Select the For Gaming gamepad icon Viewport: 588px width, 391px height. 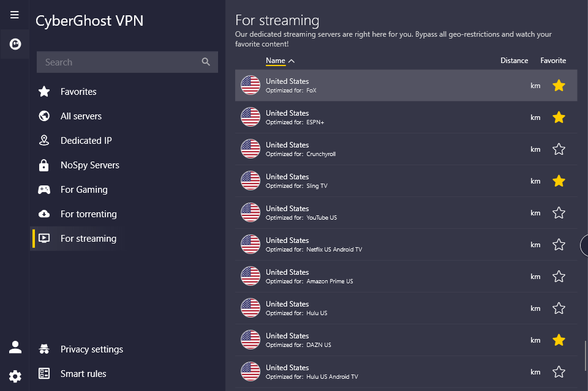[43, 189]
